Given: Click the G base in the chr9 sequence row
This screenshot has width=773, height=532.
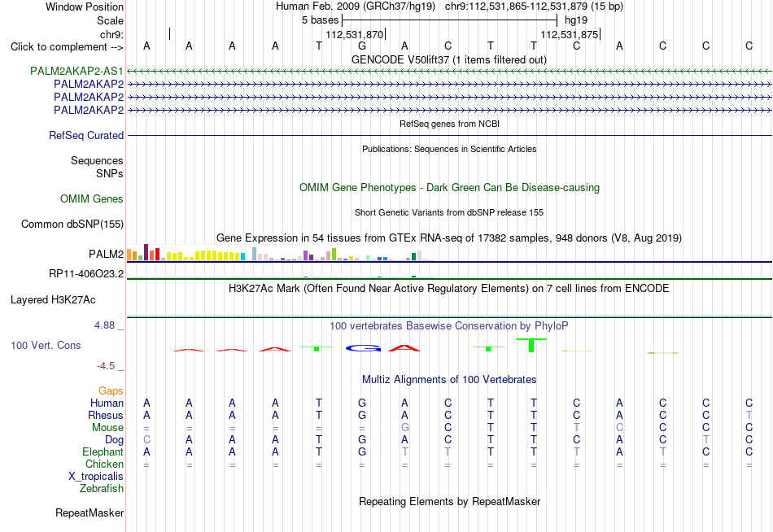Looking at the screenshot, I should 362,46.
